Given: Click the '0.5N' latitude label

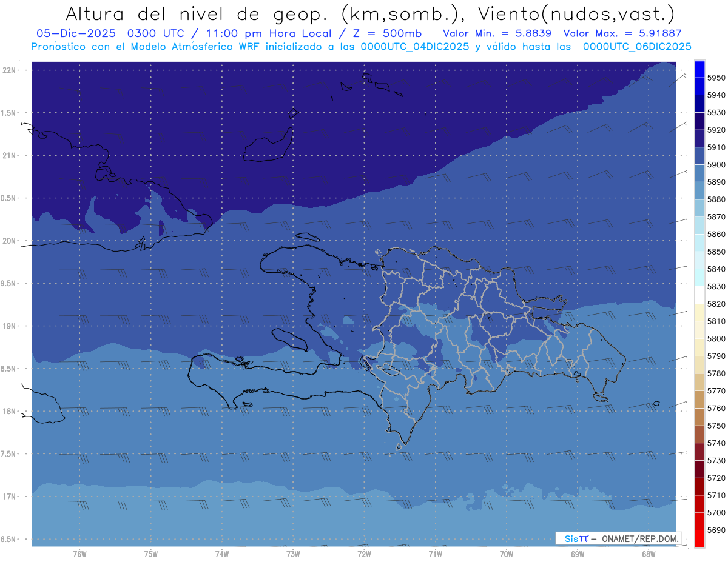Looking at the screenshot, I should [8, 198].
